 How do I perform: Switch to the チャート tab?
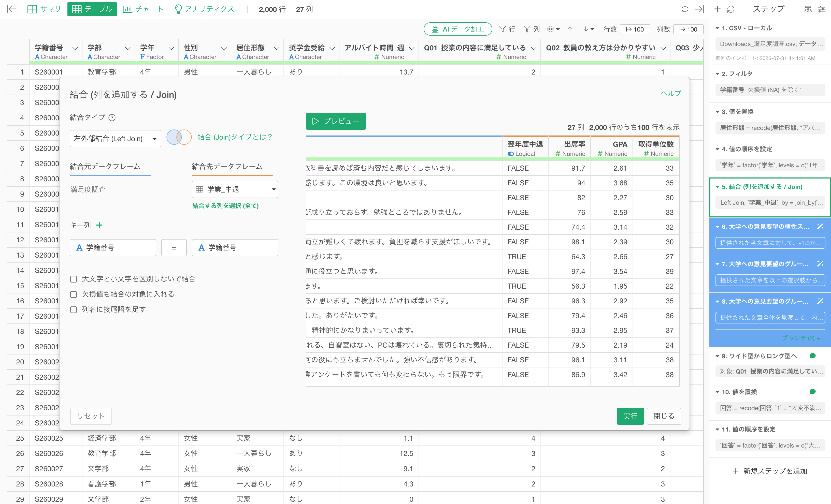(143, 9)
